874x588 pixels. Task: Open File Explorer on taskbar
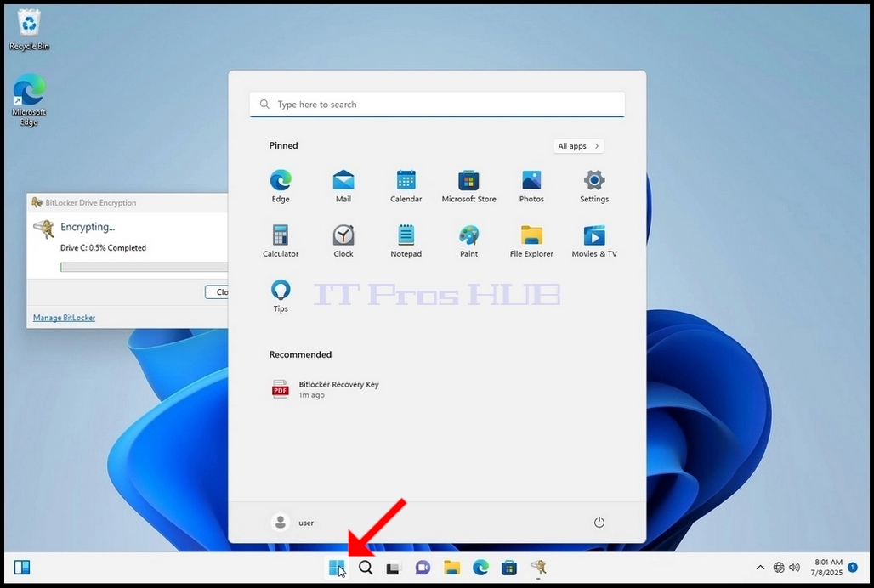[x=451, y=568]
